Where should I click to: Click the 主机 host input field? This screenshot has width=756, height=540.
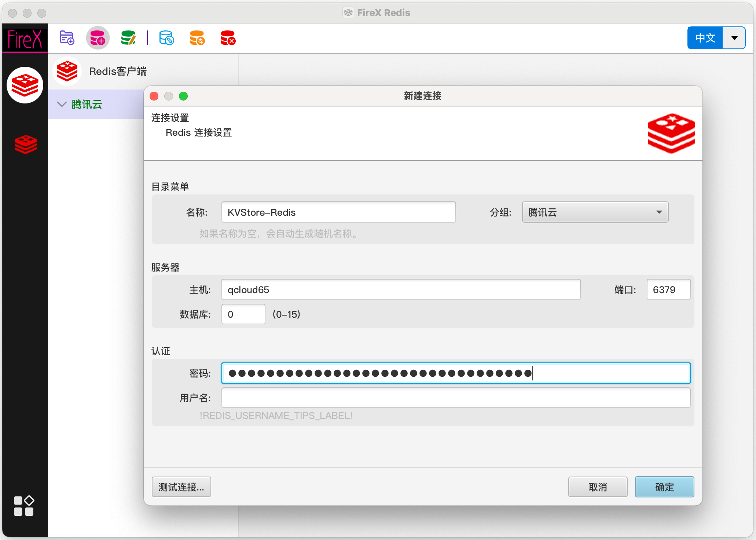click(401, 289)
